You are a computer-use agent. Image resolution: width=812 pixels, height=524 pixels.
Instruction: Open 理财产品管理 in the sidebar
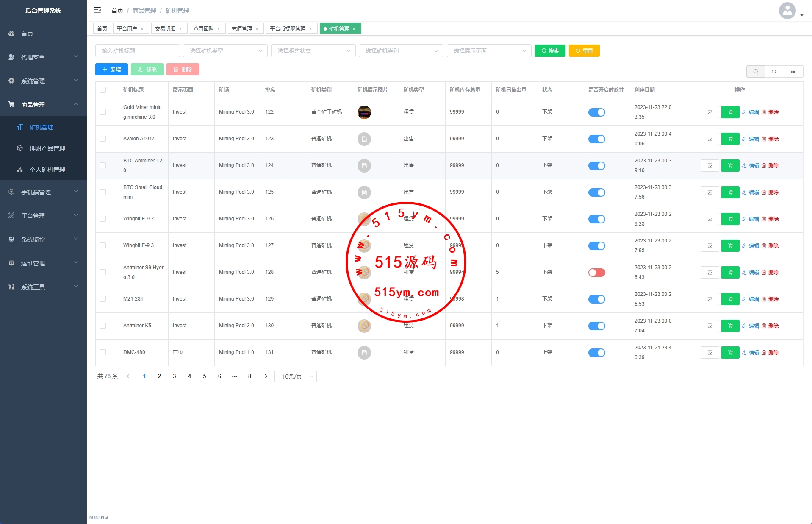(47, 148)
